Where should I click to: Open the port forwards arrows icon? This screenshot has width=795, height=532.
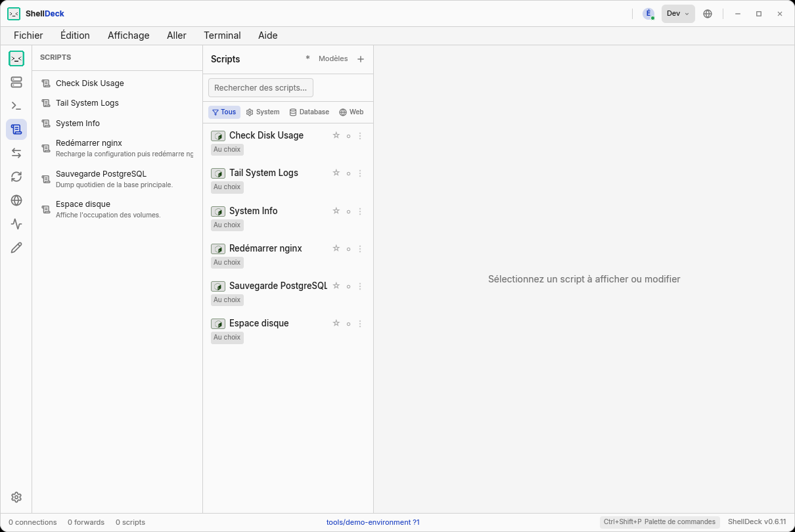[x=16, y=153]
